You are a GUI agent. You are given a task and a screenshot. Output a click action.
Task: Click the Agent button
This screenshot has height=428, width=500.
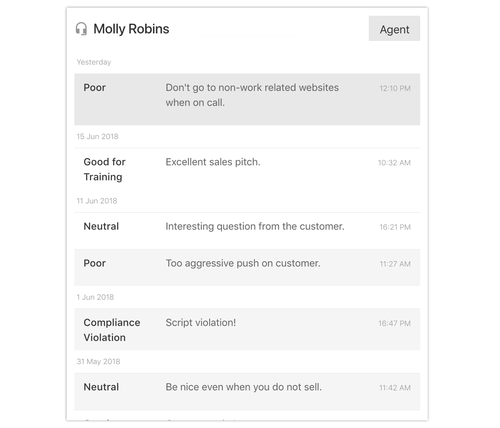[394, 29]
